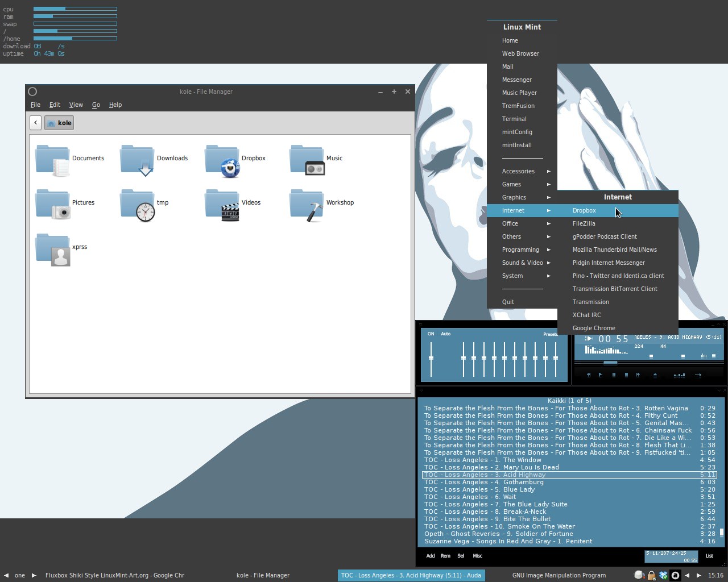This screenshot has width=728, height=582.
Task: Click the playlist List button
Action: 709,556
